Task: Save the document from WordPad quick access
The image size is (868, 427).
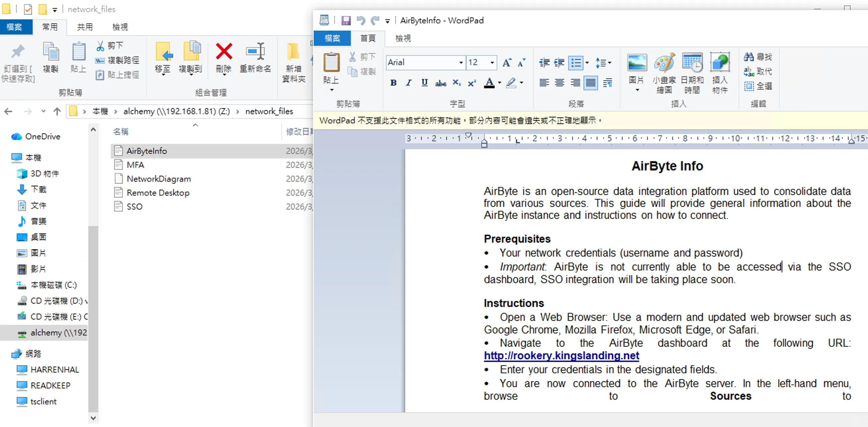Action: [x=346, y=21]
